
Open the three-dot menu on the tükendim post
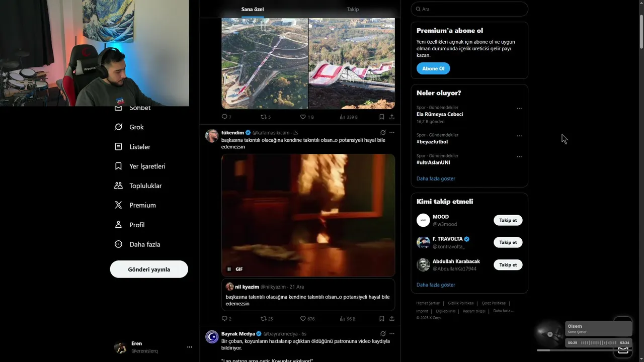[x=392, y=132]
